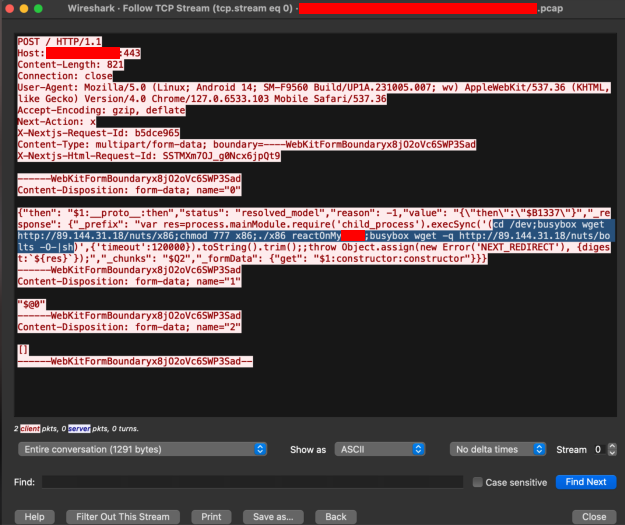Image resolution: width=625 pixels, height=525 pixels.
Task: Open Help for stream dialog
Action: tap(34, 516)
